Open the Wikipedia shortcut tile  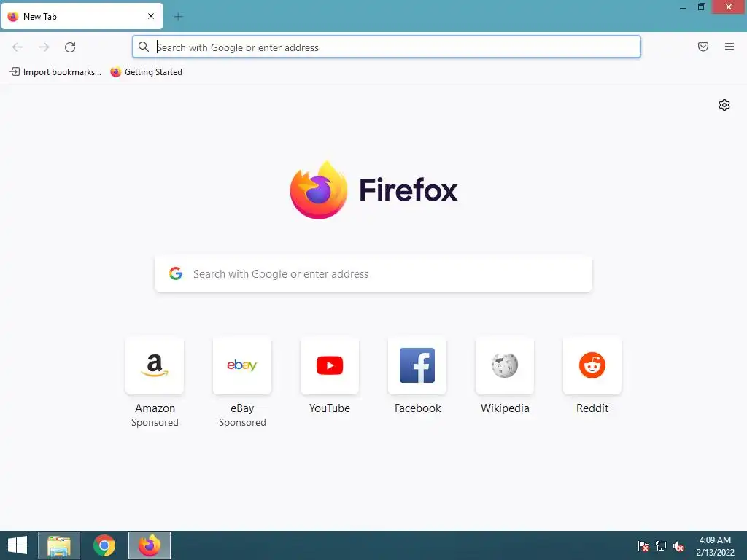[x=505, y=366]
